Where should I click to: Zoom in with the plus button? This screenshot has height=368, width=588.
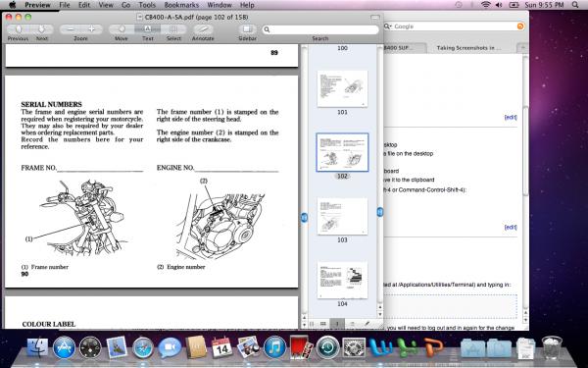(x=91, y=29)
